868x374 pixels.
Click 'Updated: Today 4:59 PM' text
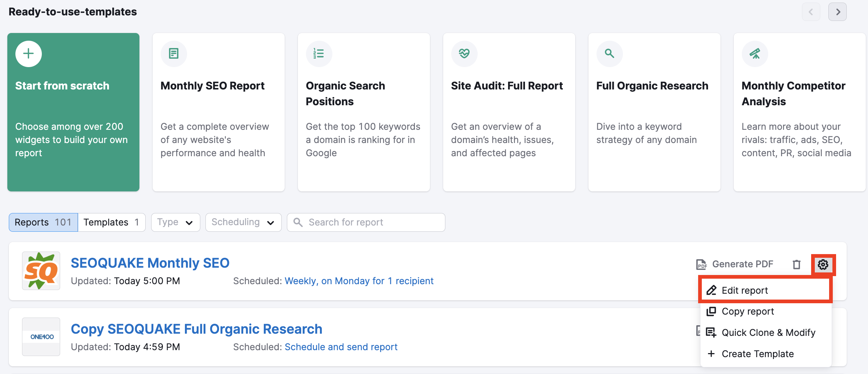point(125,347)
